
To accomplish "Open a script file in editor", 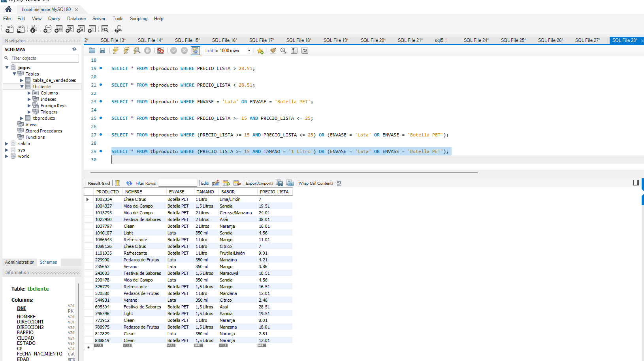I will (x=92, y=51).
